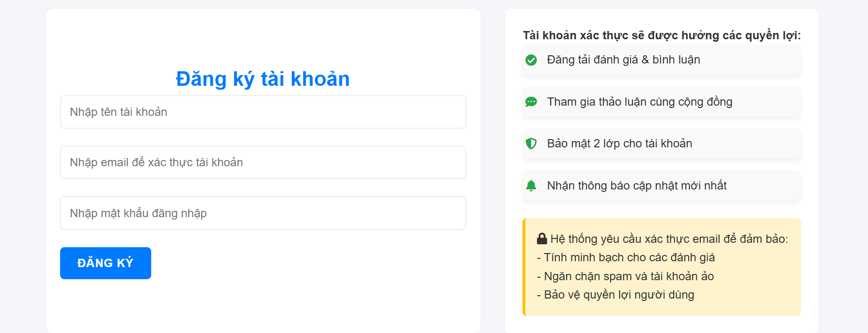Click the 'Tính minh bạch cho các đánh giá' line
Image resolution: width=868 pixels, height=333 pixels.
(626, 257)
